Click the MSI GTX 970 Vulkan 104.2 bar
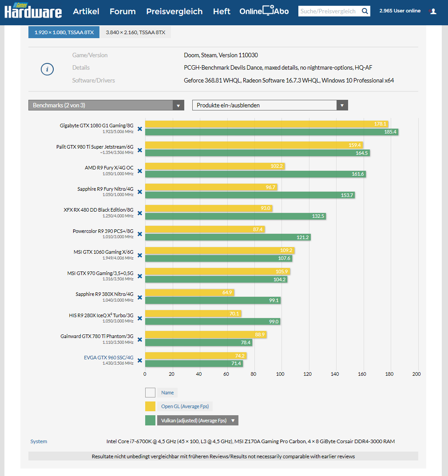The width and height of the screenshot is (448, 476). pyautogui.click(x=216, y=279)
